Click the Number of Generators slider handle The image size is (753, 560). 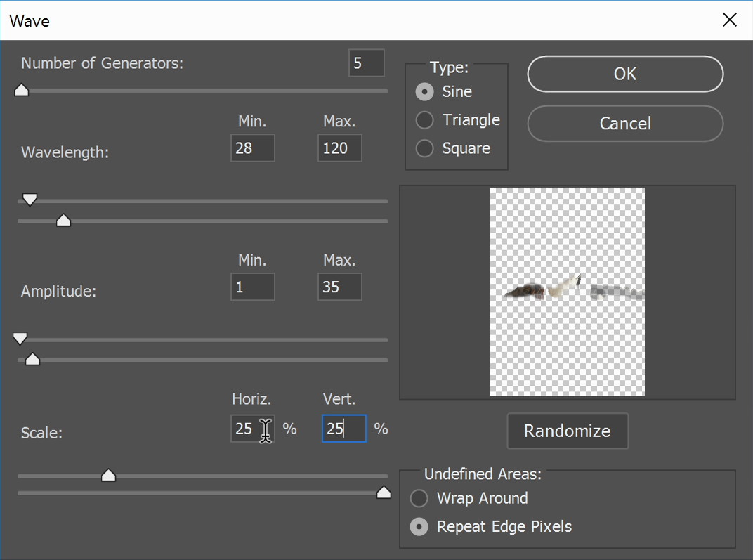[x=21, y=90]
